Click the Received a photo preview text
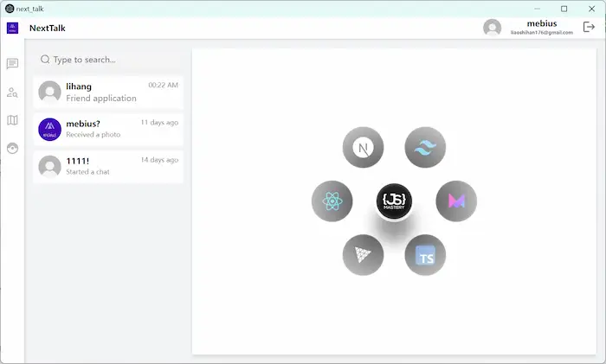 click(93, 135)
